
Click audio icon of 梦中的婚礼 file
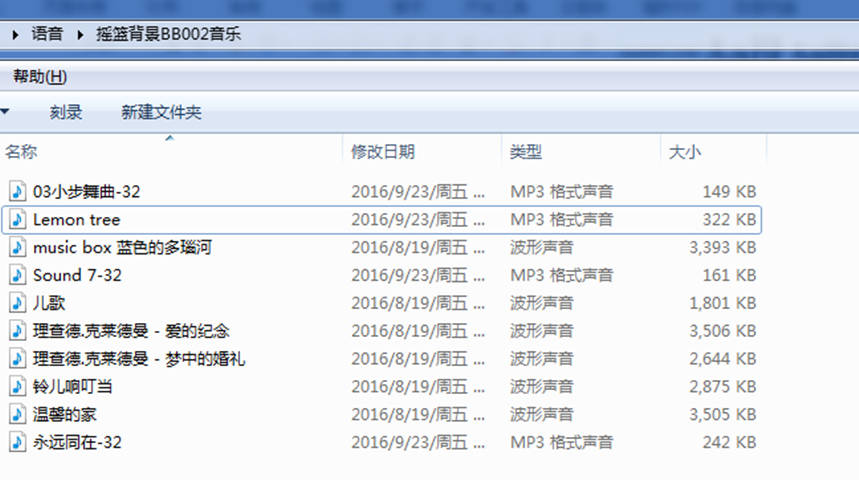click(x=18, y=359)
